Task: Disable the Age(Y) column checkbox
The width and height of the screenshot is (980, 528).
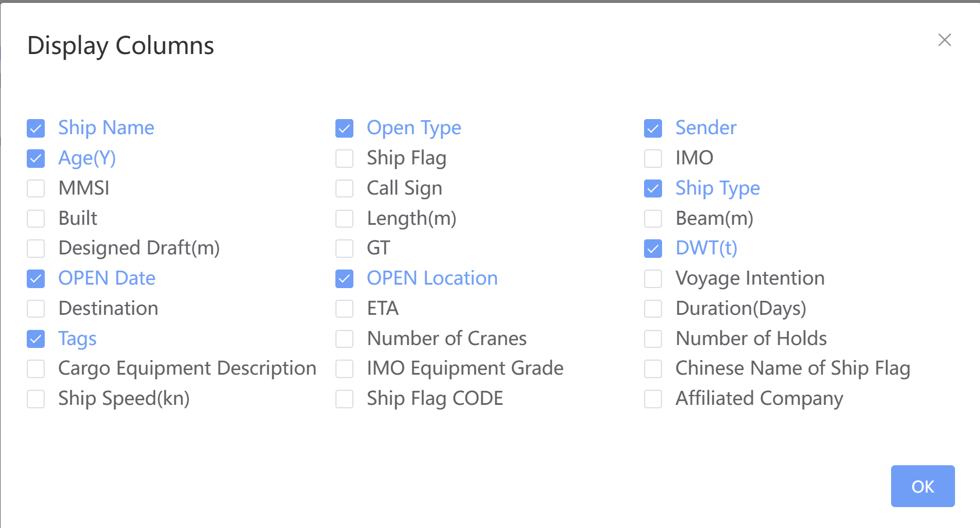Action: [x=36, y=159]
